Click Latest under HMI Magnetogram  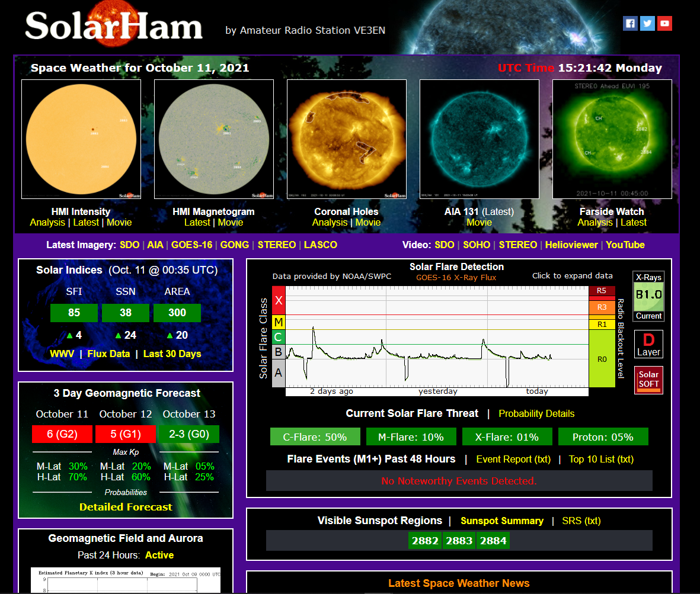coord(197,223)
